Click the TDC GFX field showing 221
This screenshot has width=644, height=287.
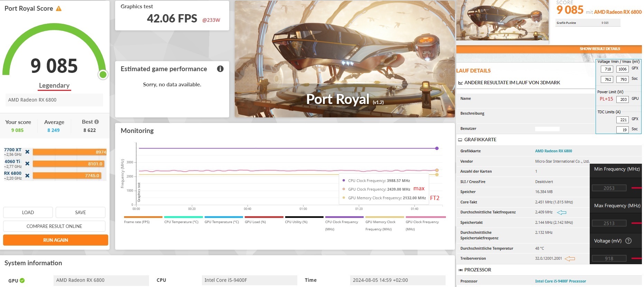[x=622, y=120]
